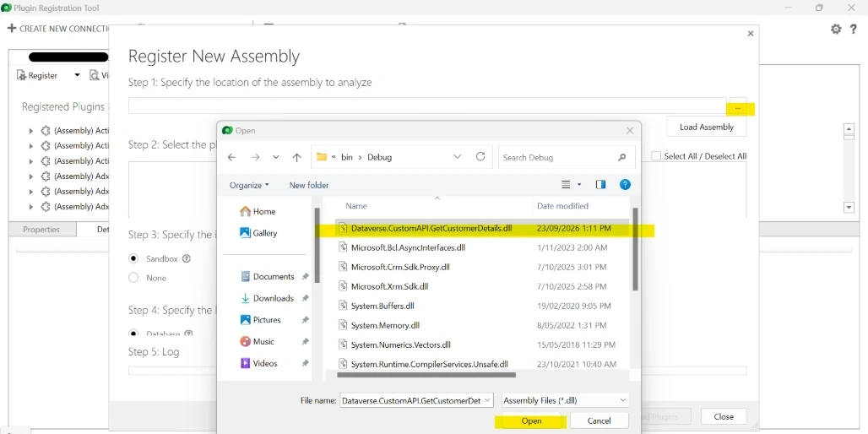Image resolution: width=868 pixels, height=434 pixels.
Task: Open the Organize dropdown menu
Action: click(x=249, y=185)
